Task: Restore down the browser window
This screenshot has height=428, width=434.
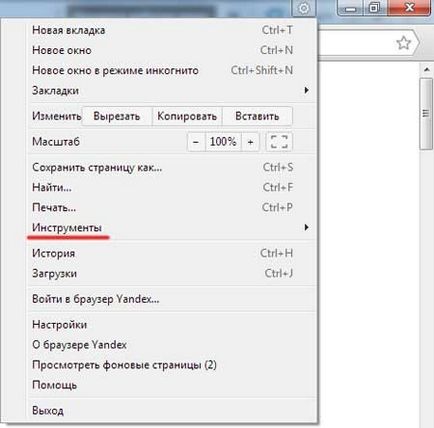Action: pos(375,7)
